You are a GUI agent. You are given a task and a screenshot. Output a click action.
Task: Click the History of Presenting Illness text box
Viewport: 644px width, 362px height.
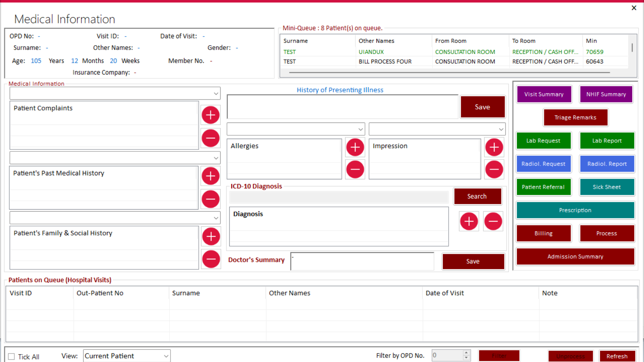342,107
